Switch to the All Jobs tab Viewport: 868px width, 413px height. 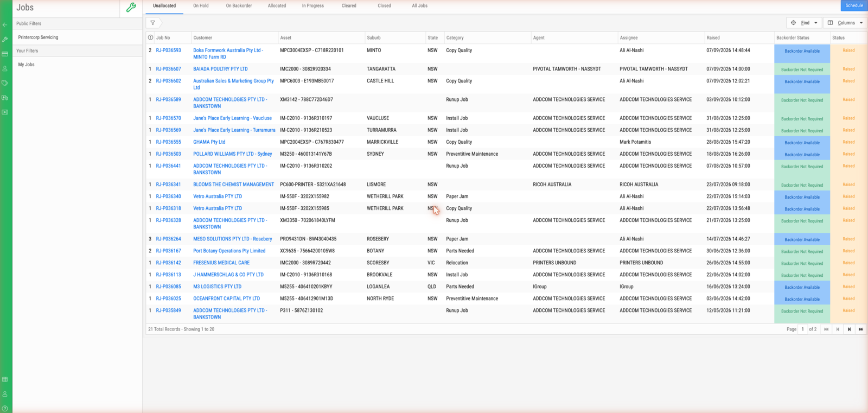pyautogui.click(x=419, y=6)
